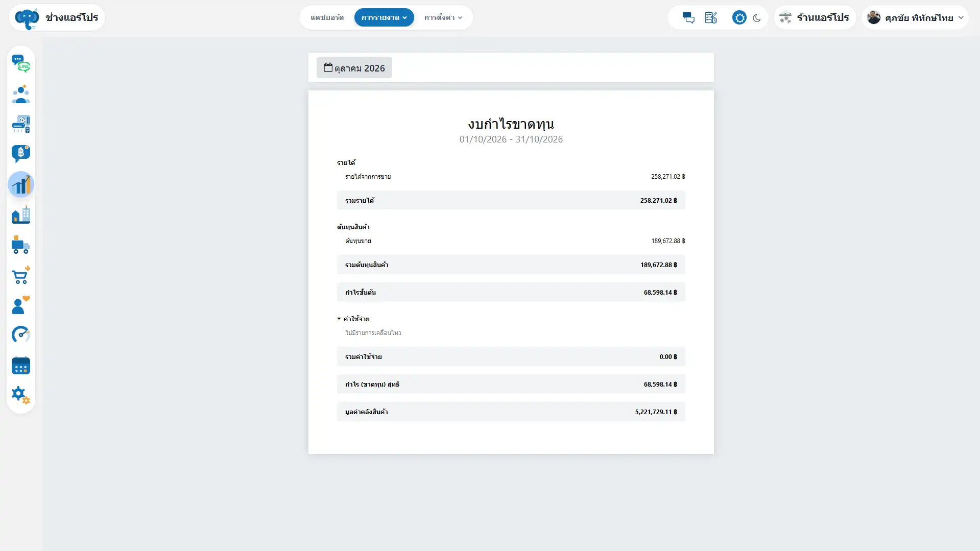This screenshot has height=551, width=980.
Task: Open the แดชบอร์ด tab
Action: coord(327,17)
